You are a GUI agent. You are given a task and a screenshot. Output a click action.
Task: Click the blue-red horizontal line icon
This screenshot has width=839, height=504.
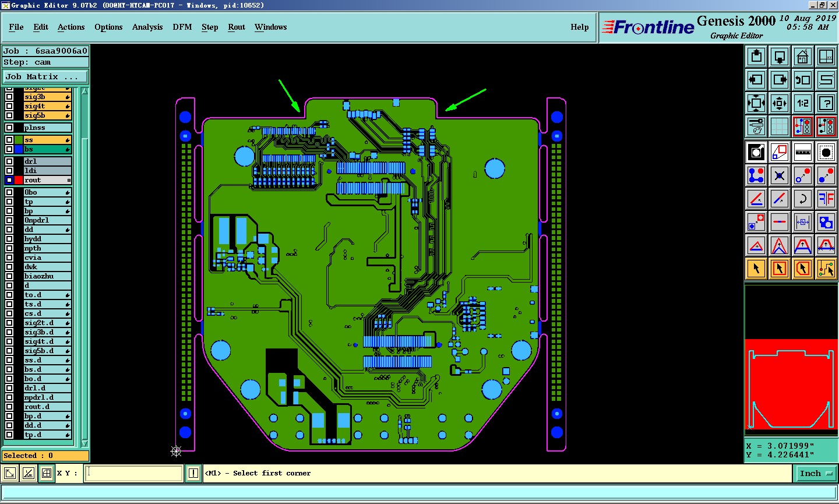click(x=780, y=222)
